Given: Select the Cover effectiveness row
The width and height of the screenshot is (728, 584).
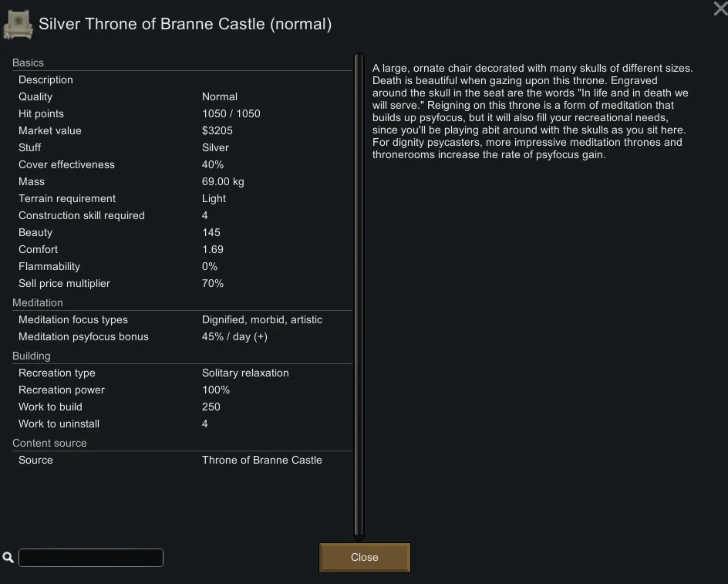Looking at the screenshot, I should [x=182, y=164].
